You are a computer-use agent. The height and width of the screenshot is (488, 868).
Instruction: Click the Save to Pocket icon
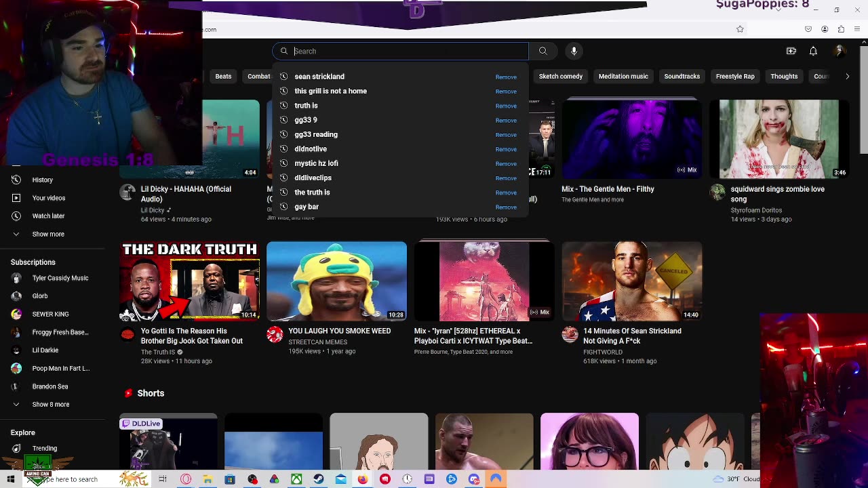pos(808,29)
